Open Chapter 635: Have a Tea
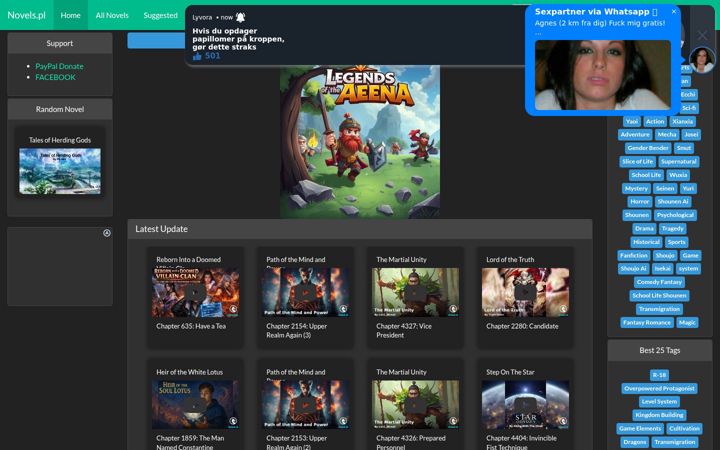The width and height of the screenshot is (720, 450). tap(191, 326)
